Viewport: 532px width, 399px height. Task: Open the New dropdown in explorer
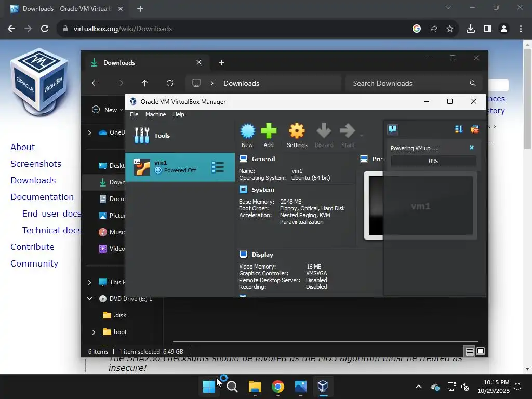click(x=108, y=110)
